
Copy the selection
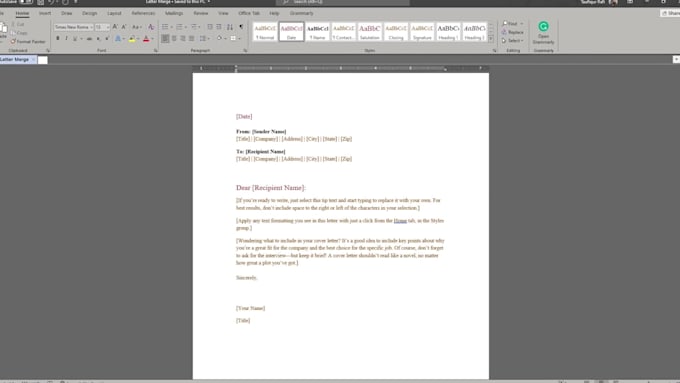coord(19,33)
